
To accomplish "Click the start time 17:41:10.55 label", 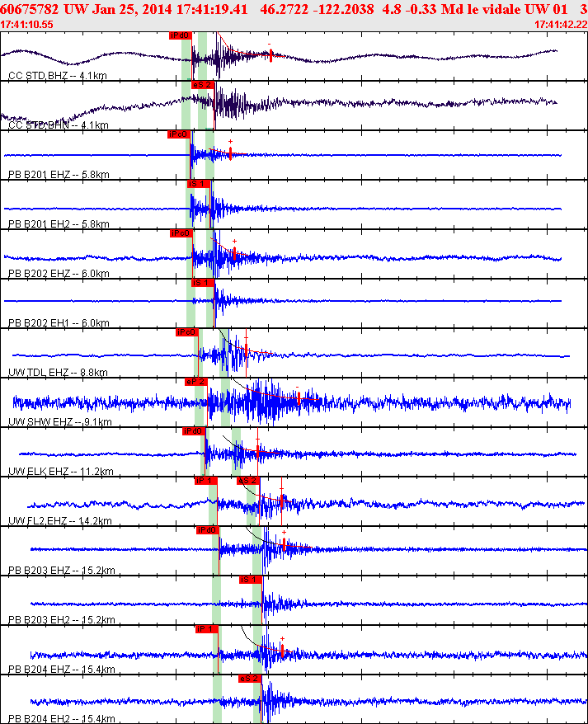I will [x=27, y=25].
